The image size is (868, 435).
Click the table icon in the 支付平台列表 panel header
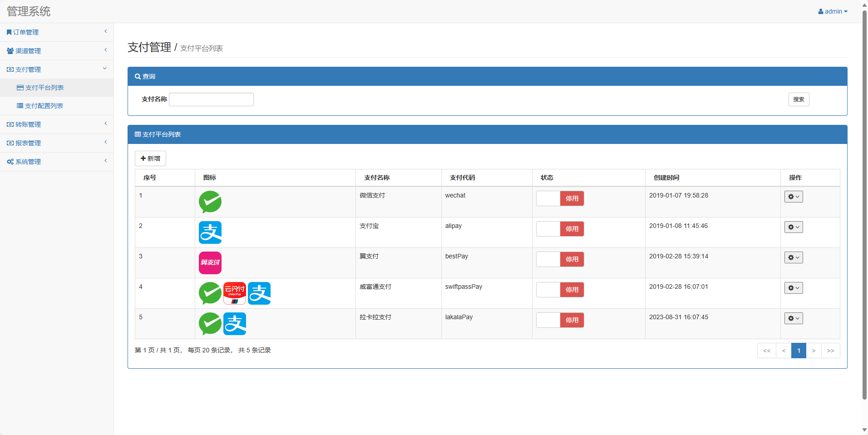[x=138, y=134]
